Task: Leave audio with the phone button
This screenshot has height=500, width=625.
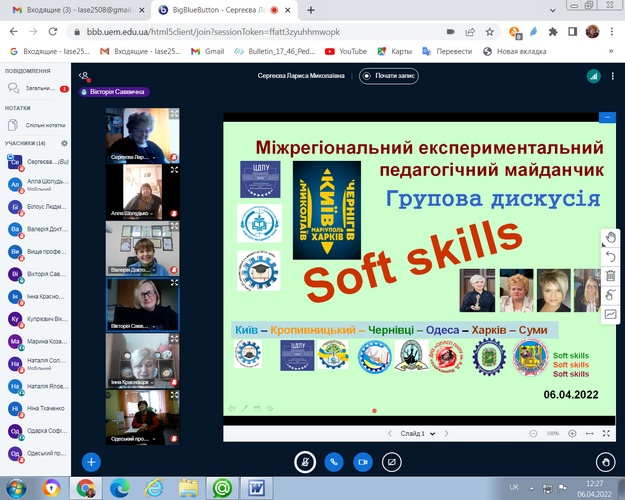Action: click(x=334, y=462)
